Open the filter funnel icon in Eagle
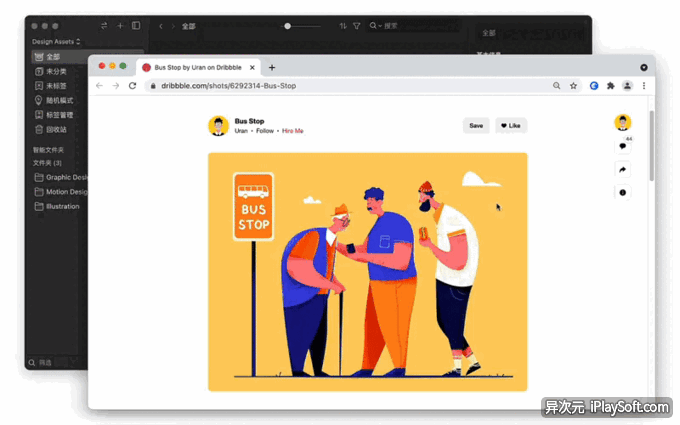The height and width of the screenshot is (425, 680). (x=356, y=26)
